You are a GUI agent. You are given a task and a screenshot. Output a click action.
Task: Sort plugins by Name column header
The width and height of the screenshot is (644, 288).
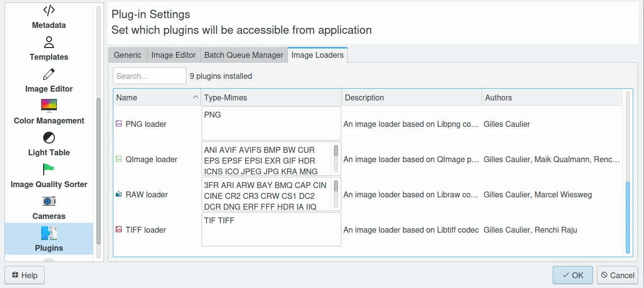click(157, 97)
